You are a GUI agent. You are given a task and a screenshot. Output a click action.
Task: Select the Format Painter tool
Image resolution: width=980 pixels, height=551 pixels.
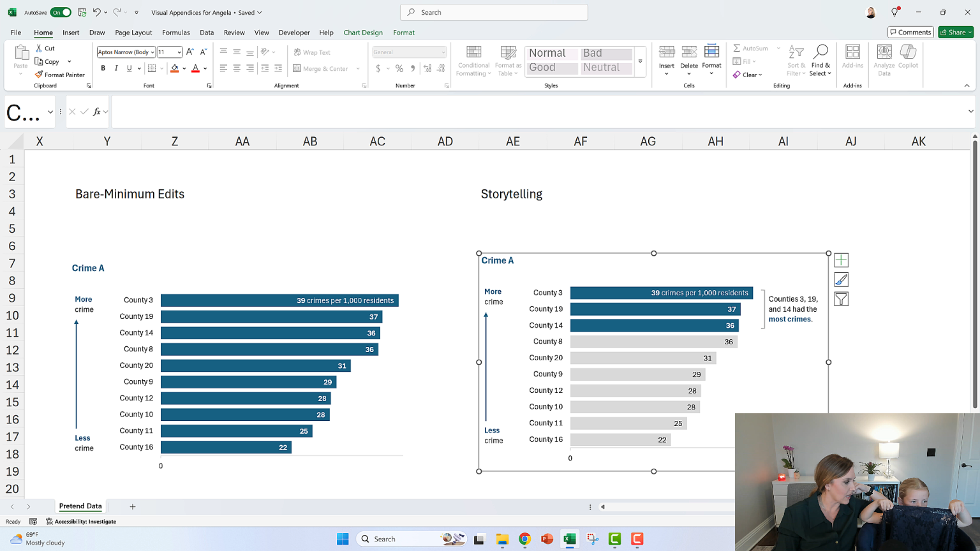[x=60, y=75]
